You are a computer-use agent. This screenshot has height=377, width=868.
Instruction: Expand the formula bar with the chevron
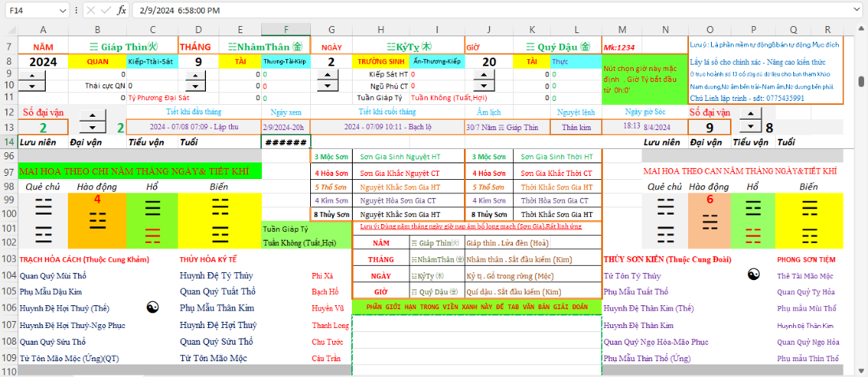[859, 10]
